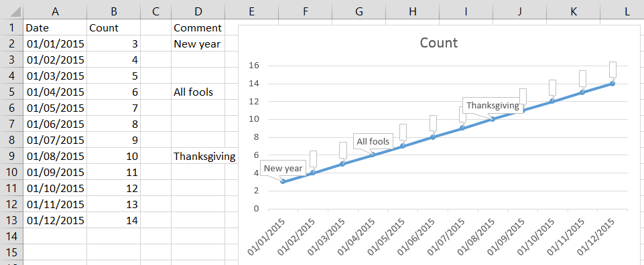Select cell containing 01/10/2015
Image resolution: width=644 pixels, height=265 pixels.
click(x=55, y=188)
